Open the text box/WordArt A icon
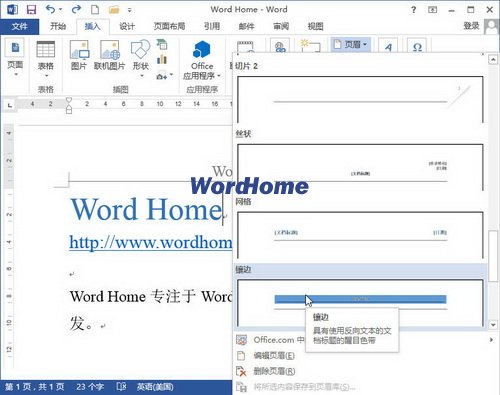Image resolution: width=500 pixels, height=395 pixels. [x=388, y=46]
